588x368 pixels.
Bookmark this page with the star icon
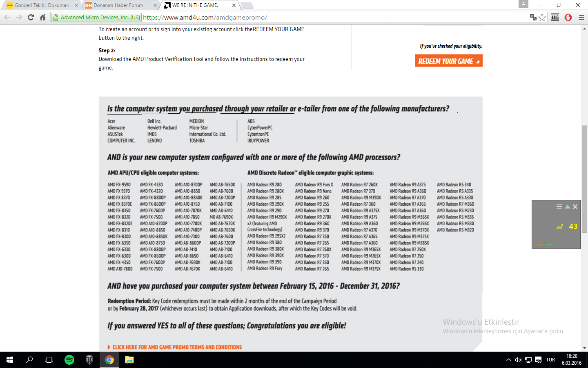[542, 17]
